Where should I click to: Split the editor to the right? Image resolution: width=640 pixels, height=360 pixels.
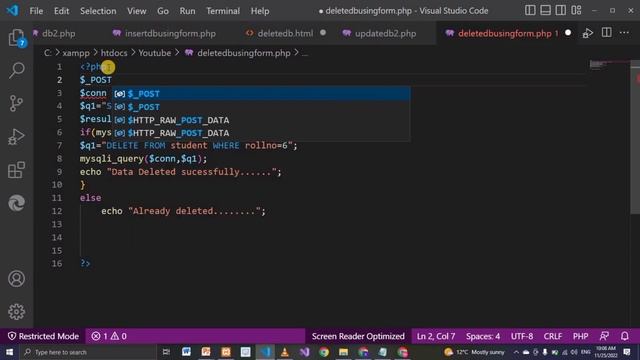click(607, 33)
